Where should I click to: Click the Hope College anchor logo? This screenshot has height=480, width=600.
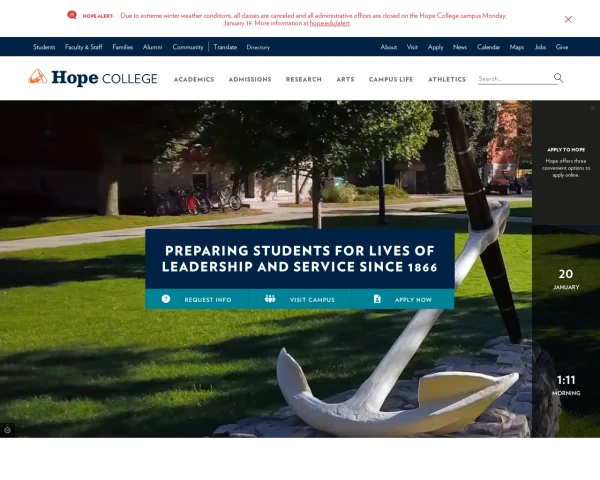point(38,77)
